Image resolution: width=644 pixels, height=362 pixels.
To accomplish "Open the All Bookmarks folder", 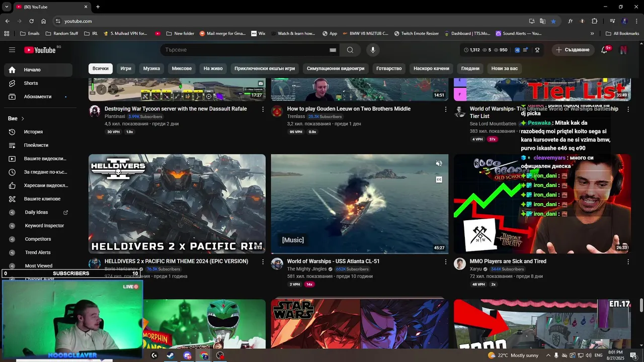I will tap(622, 34).
